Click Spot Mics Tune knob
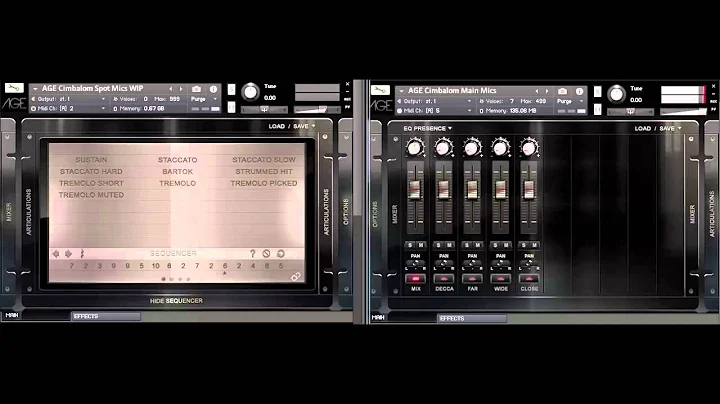Screen dimensions: 720x404 pos(250,92)
